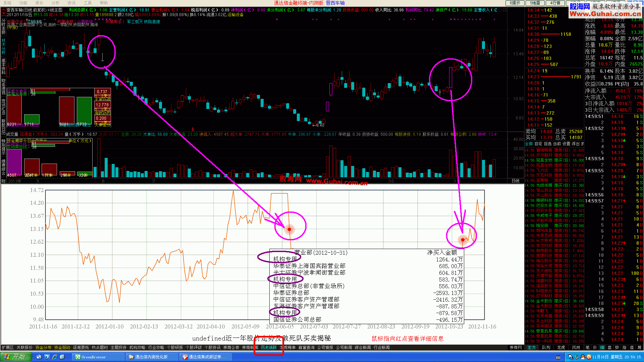Open Internet Explorer from quick launch
The image size is (644, 362).
[54, 357]
